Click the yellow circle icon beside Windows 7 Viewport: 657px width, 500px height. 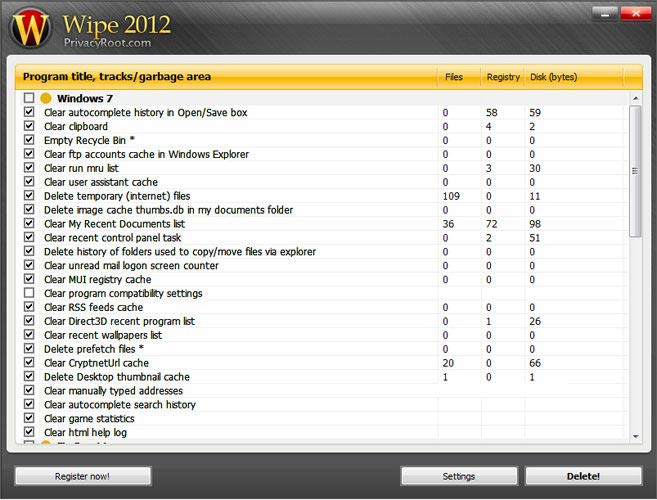[46, 98]
